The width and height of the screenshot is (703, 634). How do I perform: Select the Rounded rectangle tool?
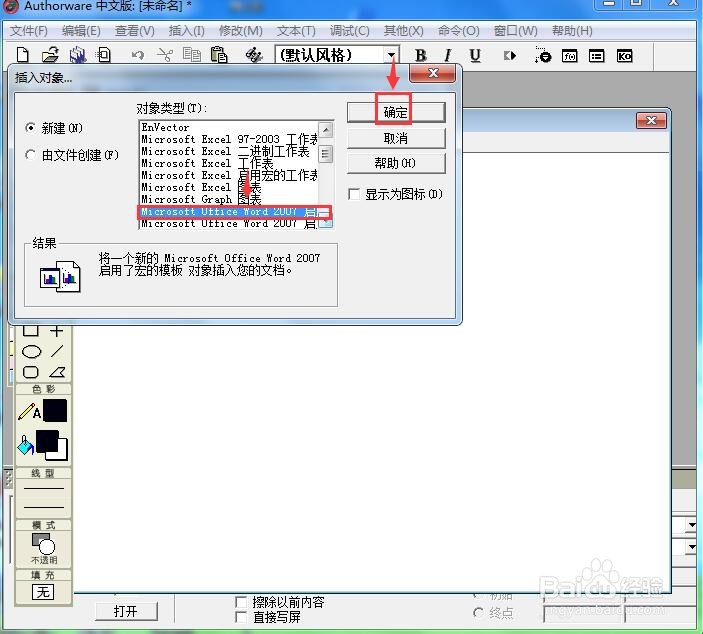coord(30,372)
